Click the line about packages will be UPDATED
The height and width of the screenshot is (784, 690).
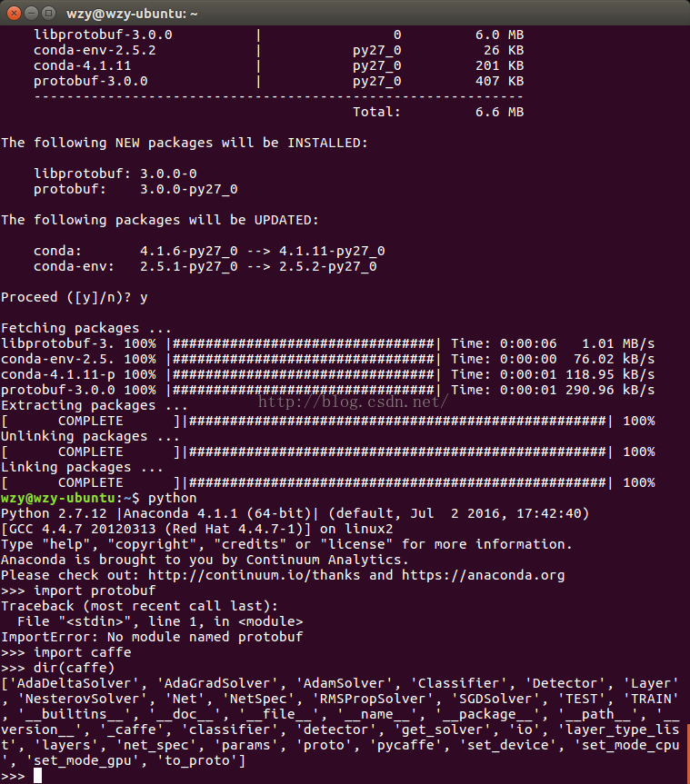coord(160,220)
